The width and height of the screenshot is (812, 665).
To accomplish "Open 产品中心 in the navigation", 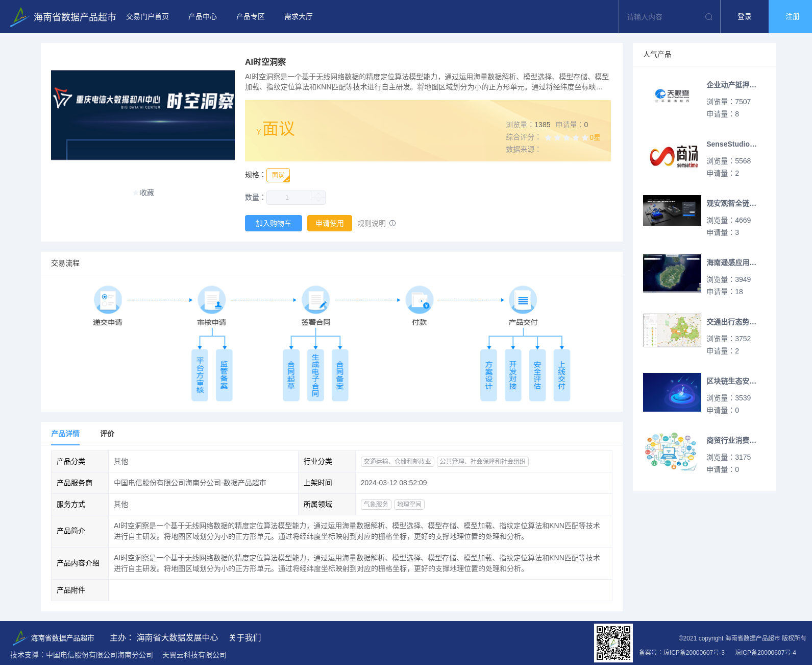I will 203,17.
